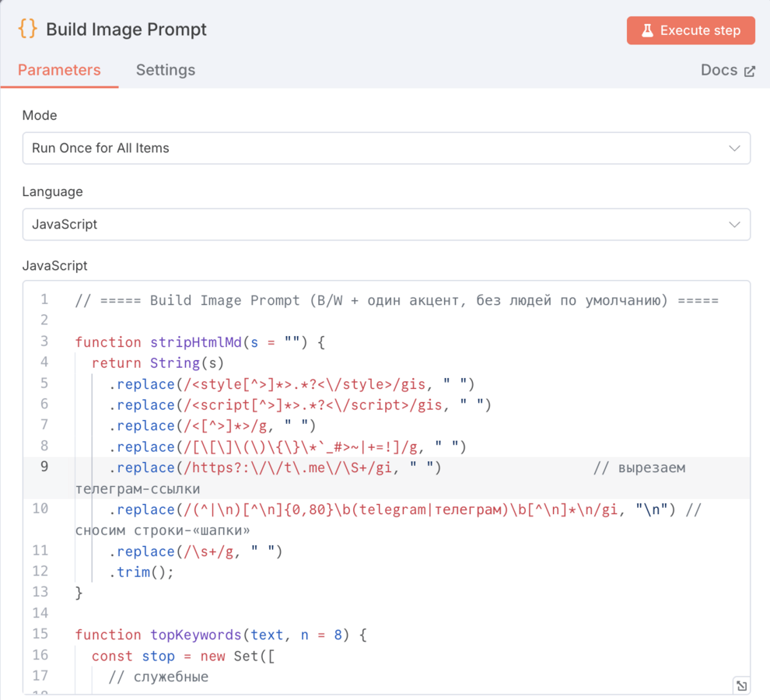Select the Parameters tab
The image size is (770, 700).
click(59, 70)
